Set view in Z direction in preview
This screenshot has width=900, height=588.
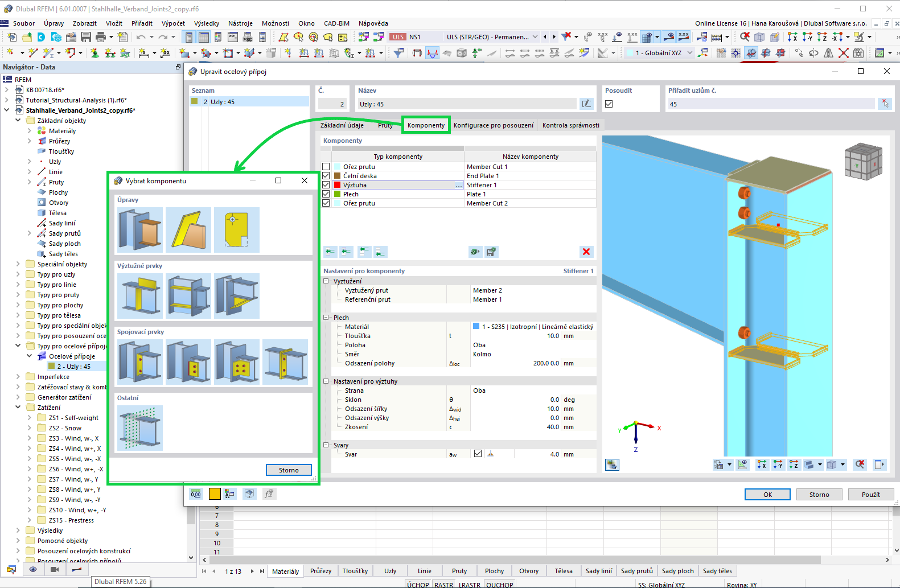[x=794, y=464]
